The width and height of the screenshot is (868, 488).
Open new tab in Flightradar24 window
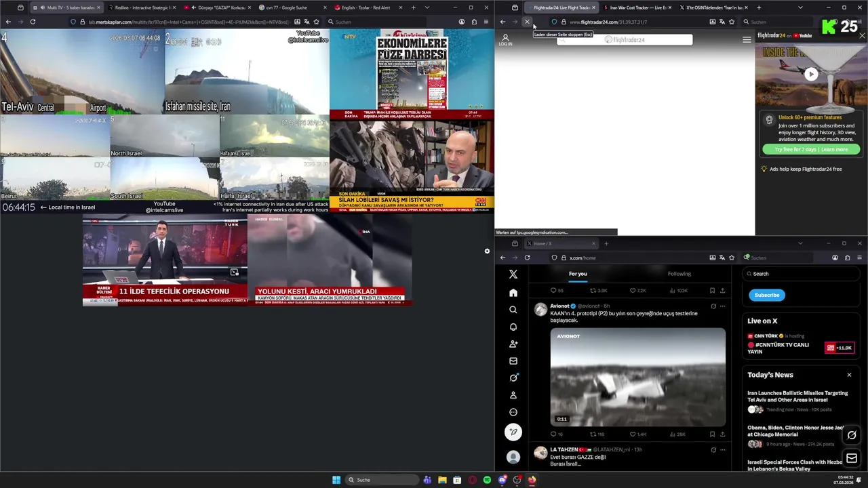click(x=759, y=7)
